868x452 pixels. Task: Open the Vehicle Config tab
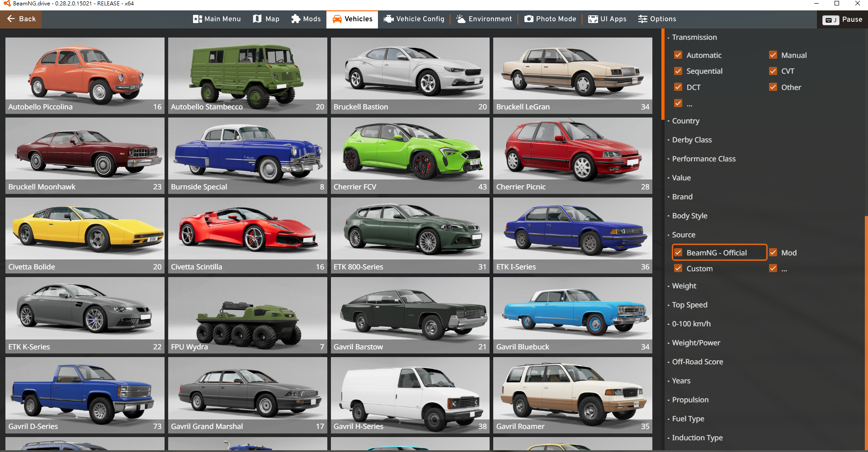pos(414,19)
